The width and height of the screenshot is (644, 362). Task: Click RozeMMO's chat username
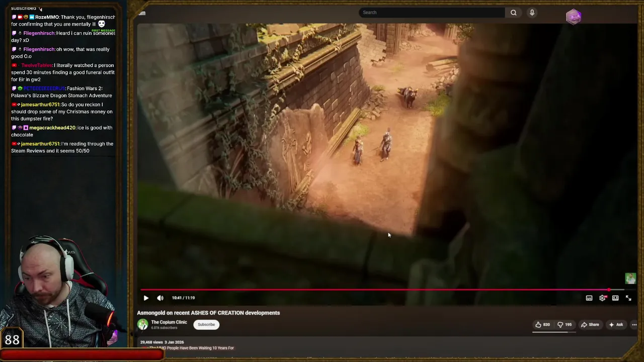(x=47, y=17)
